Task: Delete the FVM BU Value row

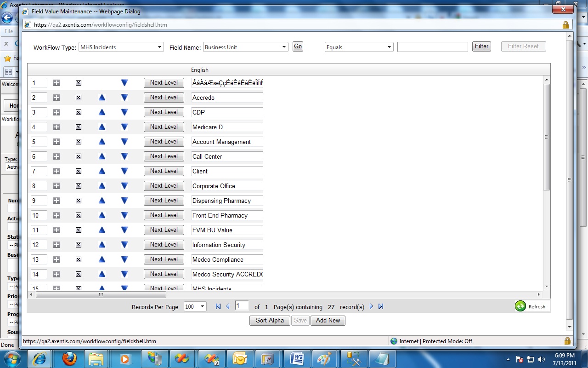Action: pyautogui.click(x=79, y=230)
